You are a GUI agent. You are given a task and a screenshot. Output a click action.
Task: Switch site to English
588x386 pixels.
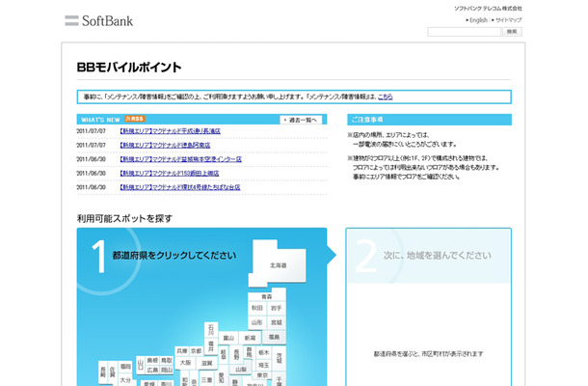tap(478, 20)
